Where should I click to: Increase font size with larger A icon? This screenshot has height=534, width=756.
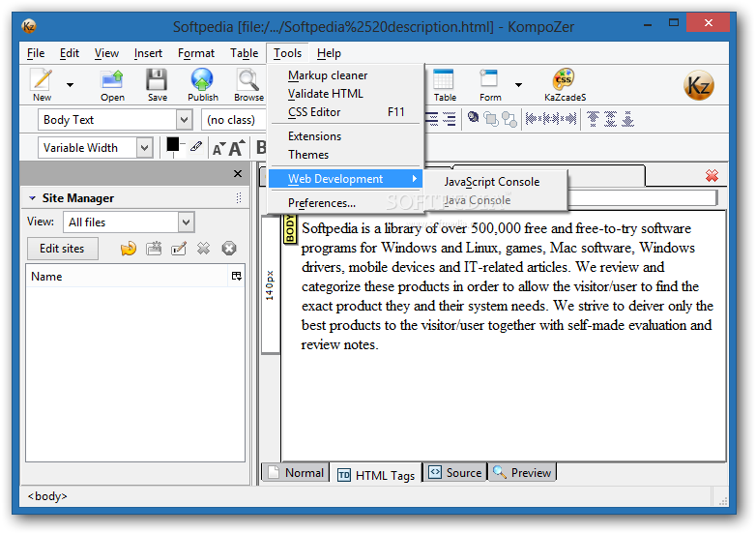[237, 148]
